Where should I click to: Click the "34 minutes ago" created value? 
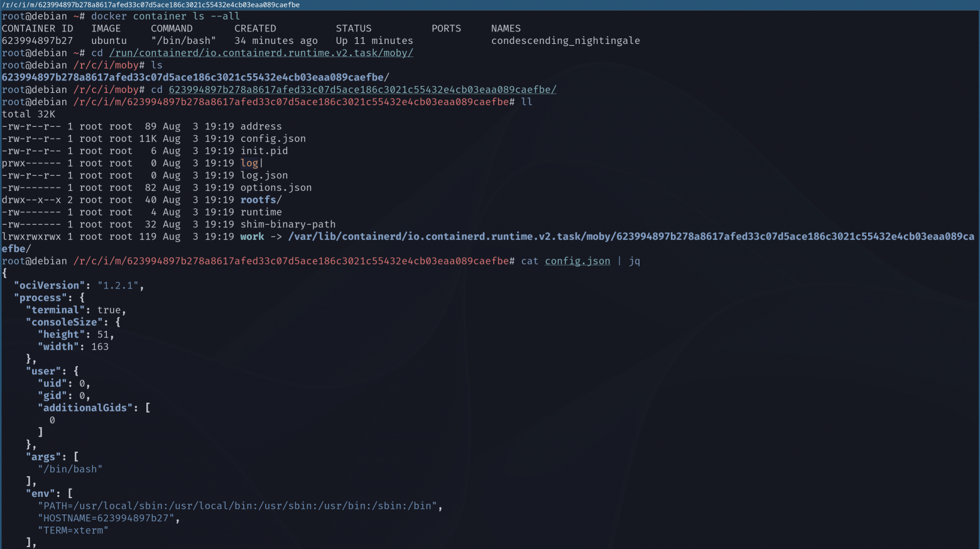tap(276, 41)
